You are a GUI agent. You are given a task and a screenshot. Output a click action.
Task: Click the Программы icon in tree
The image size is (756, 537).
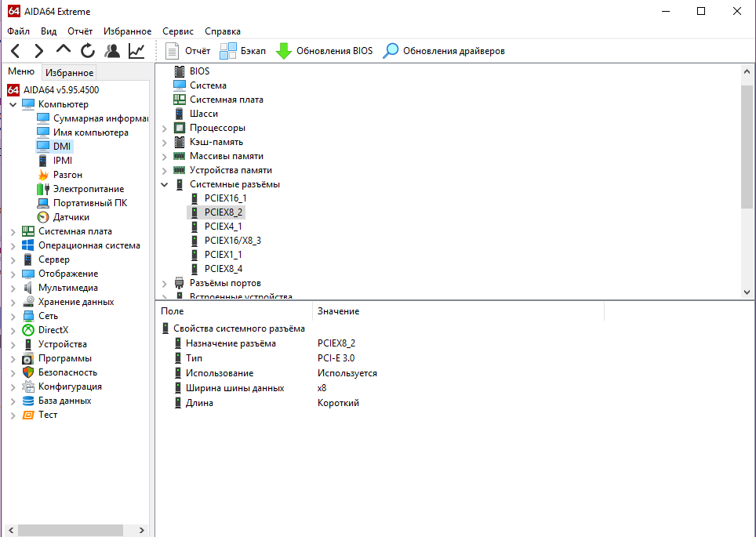click(x=28, y=358)
